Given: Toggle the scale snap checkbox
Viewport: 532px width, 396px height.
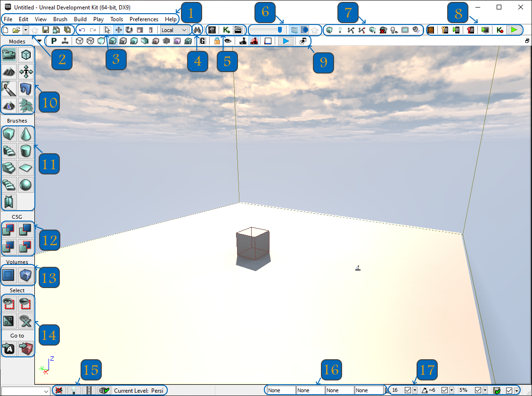Looking at the screenshot, I should point(478,390).
